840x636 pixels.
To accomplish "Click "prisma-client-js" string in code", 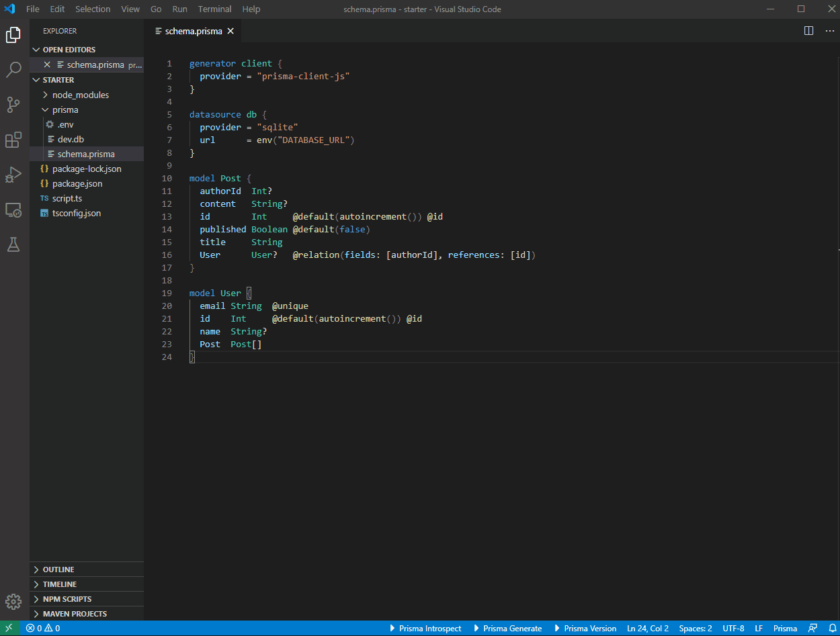I will 303,77.
